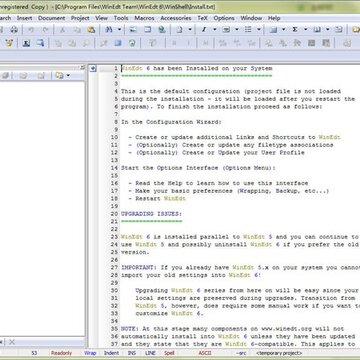Toggle Indent mode in status bar
Viewport: 360px width, 360px height.
[x=111, y=353]
